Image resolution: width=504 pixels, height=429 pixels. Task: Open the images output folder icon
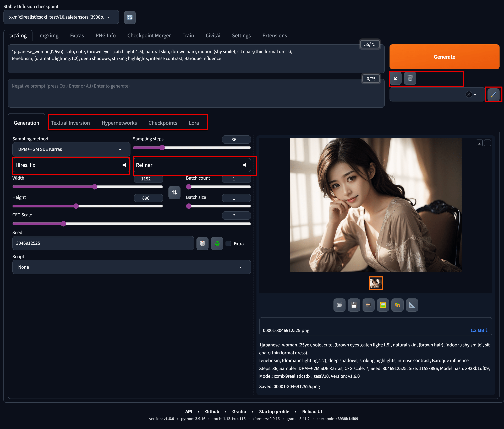pyautogui.click(x=339, y=305)
